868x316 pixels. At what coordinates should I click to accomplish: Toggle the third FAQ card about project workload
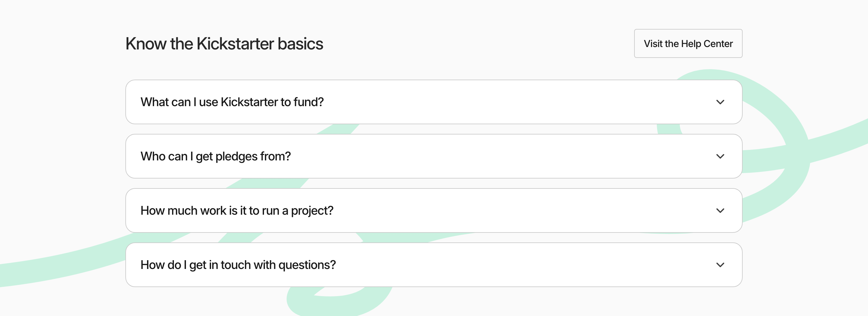434,210
